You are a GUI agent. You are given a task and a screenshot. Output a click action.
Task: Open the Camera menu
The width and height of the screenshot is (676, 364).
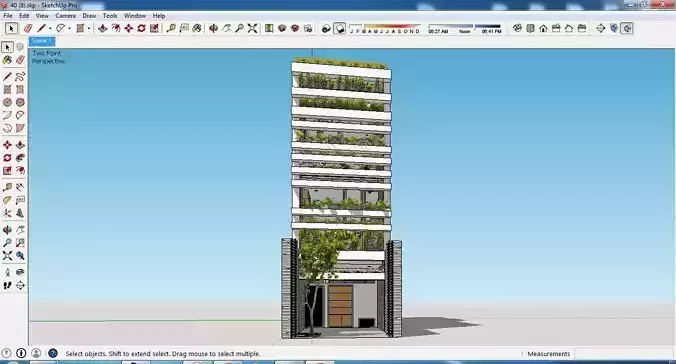66,16
